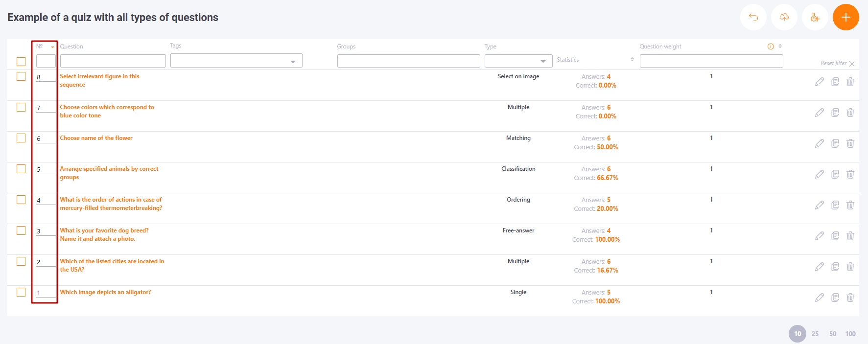Duplicate question 5 with the copy icon
This screenshot has width=868, height=344.
835,174
